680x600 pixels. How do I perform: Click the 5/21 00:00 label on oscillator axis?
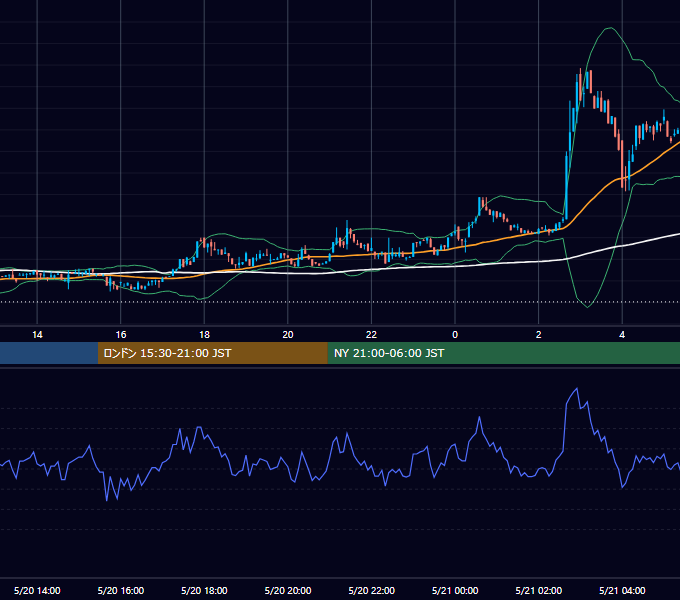455,590
